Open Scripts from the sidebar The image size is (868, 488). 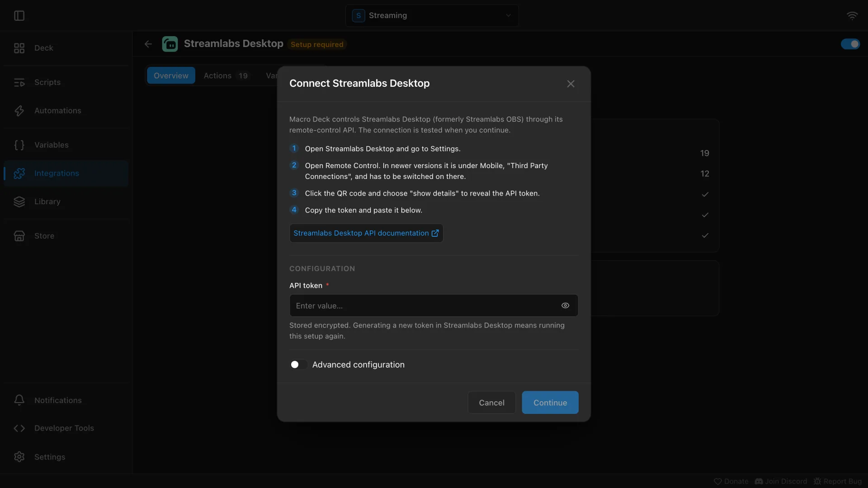(x=66, y=82)
